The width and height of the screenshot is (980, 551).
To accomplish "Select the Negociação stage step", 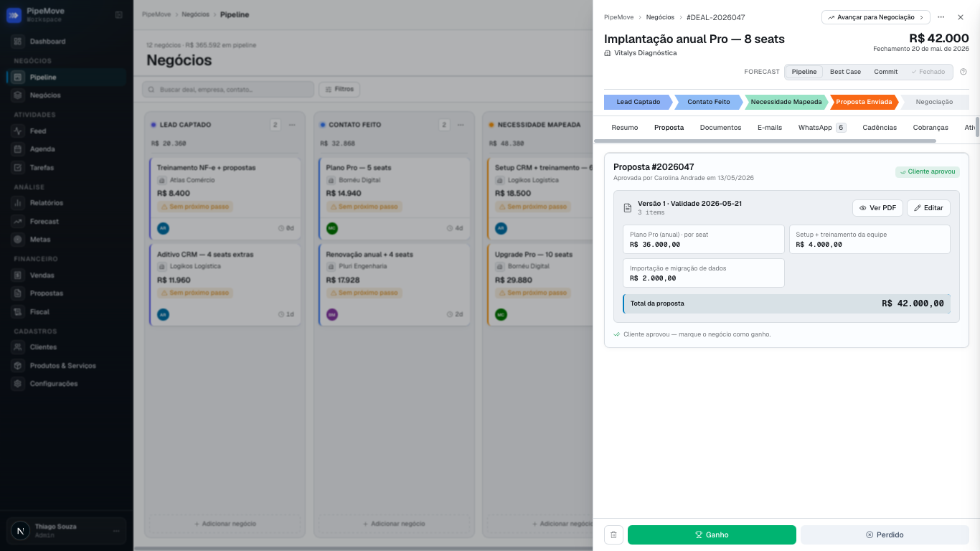I will 934,102.
